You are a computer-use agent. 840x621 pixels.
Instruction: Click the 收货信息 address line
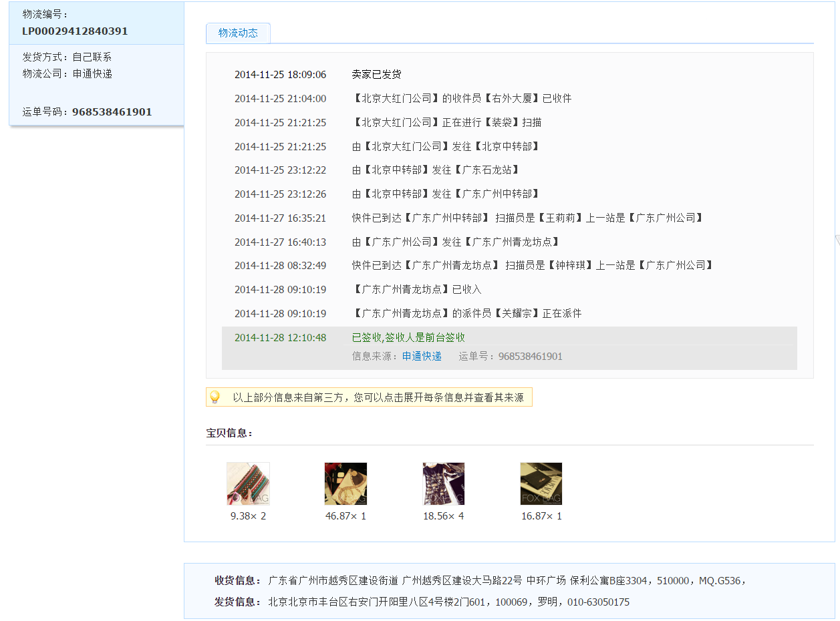coord(480,581)
